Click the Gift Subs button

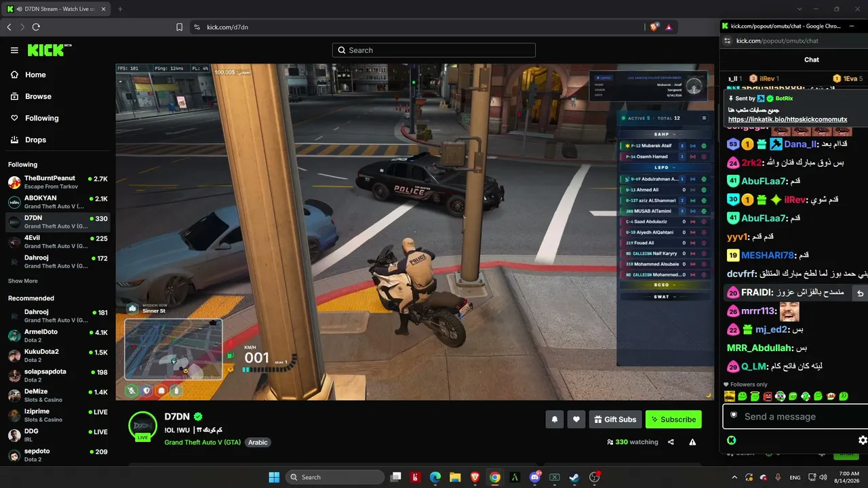(615, 420)
